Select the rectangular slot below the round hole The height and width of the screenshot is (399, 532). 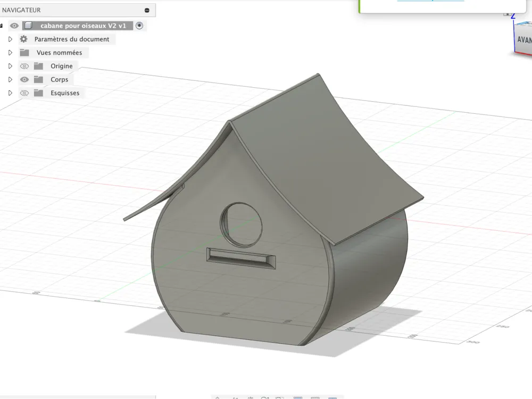point(241,259)
